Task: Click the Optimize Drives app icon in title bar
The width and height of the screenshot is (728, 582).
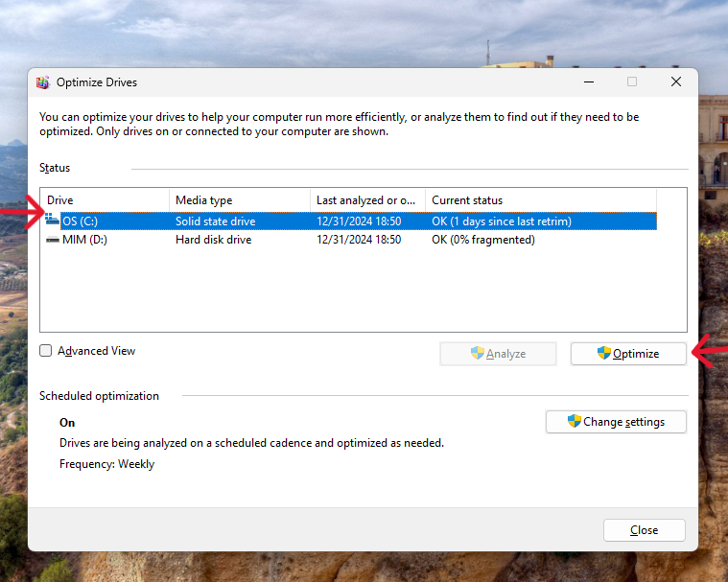Action: 43,82
